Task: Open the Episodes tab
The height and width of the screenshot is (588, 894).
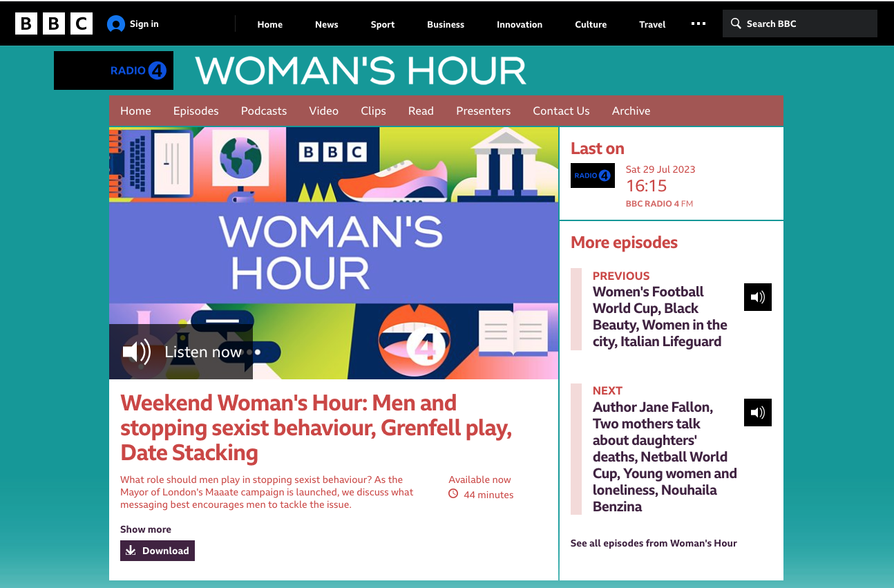Action: [x=196, y=111]
